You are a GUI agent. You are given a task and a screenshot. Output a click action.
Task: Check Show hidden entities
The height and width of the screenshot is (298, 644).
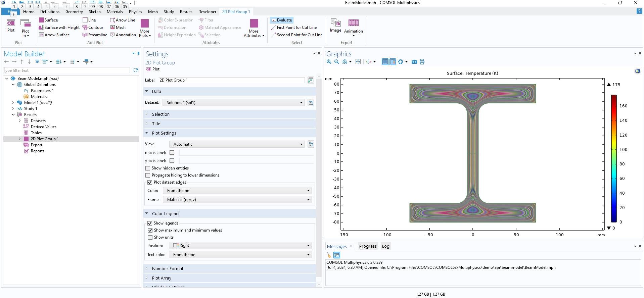point(148,168)
